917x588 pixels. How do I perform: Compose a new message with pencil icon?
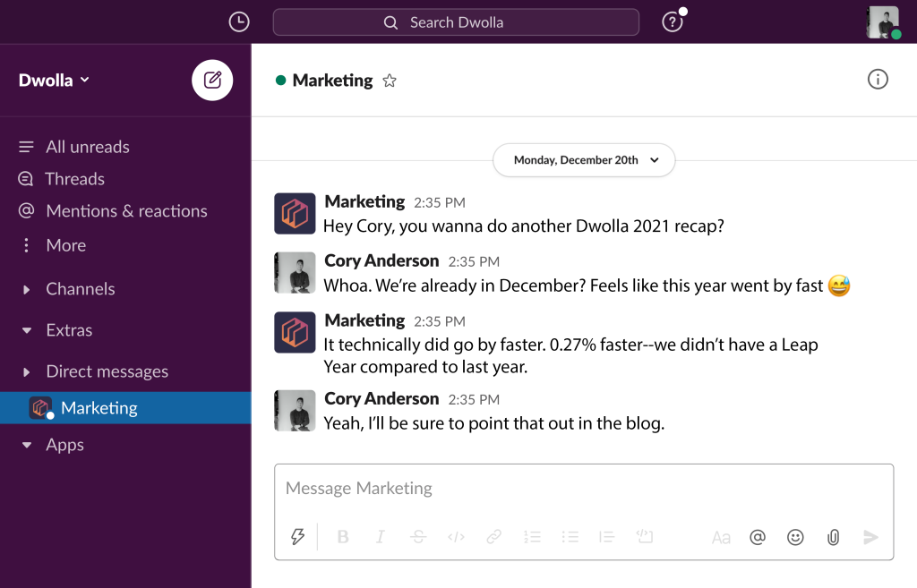[x=212, y=80]
